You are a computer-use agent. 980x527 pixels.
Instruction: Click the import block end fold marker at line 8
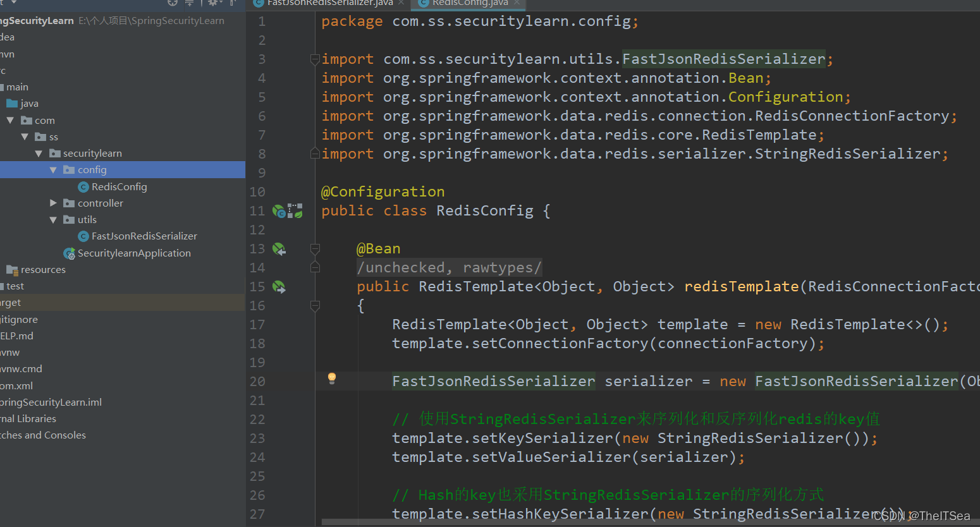315,154
